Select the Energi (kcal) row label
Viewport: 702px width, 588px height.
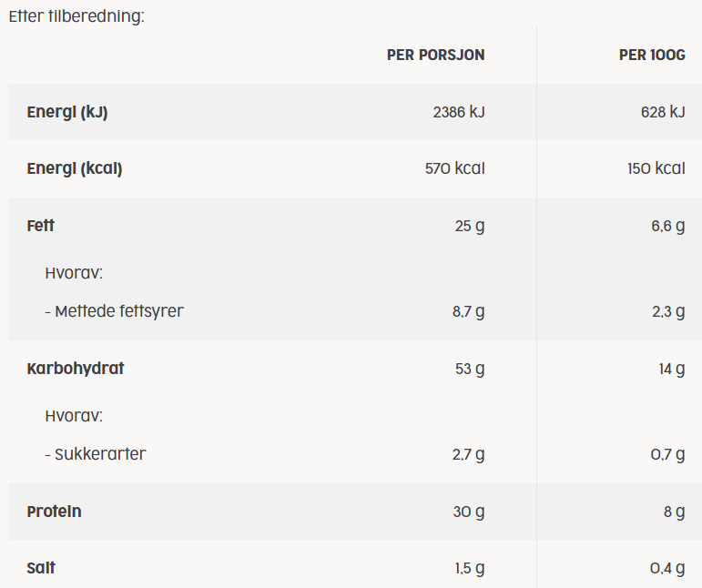pos(75,168)
